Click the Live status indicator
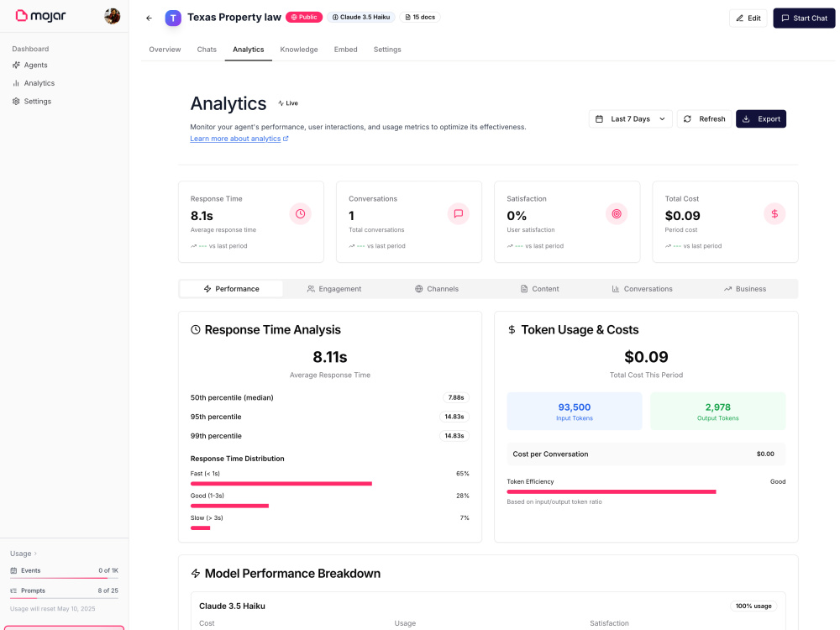This screenshot has height=630, width=840. (x=288, y=103)
